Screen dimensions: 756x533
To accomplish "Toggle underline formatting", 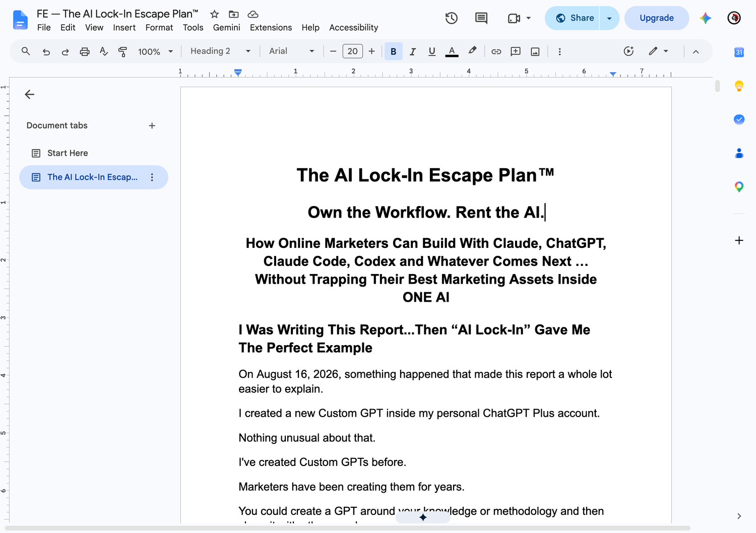I will (432, 51).
